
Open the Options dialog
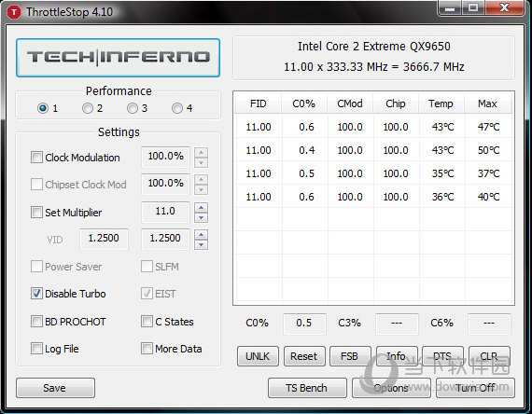click(x=391, y=388)
